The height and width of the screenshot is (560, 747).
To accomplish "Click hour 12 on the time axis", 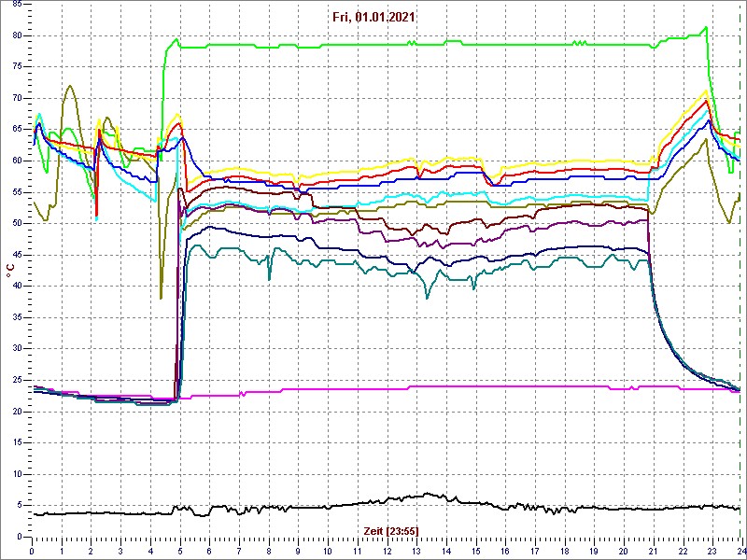I will click(x=387, y=551).
